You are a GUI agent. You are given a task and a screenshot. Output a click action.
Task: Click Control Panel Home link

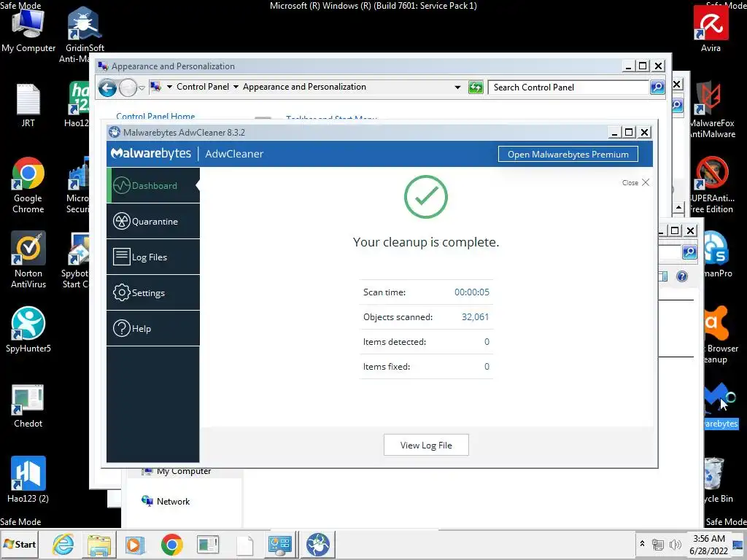coord(155,116)
